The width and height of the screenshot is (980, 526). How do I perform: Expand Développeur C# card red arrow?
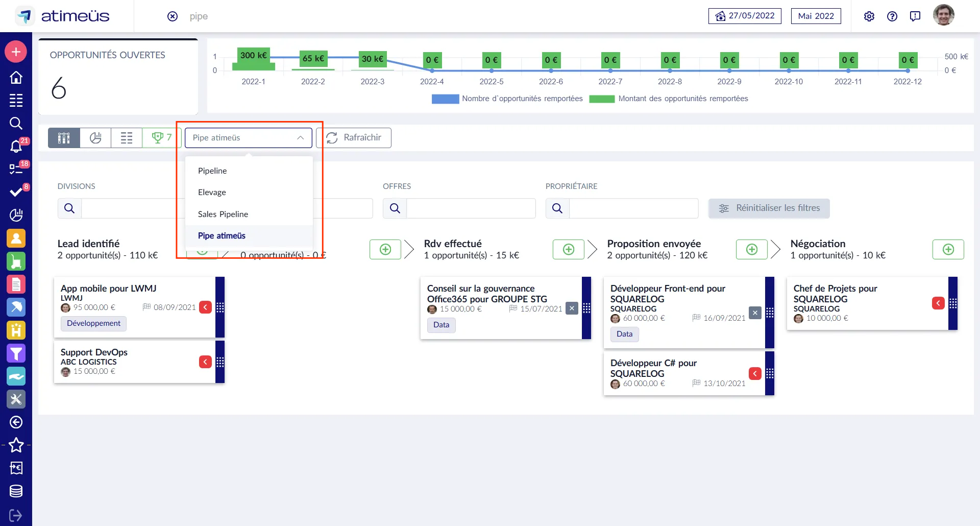[x=755, y=373]
